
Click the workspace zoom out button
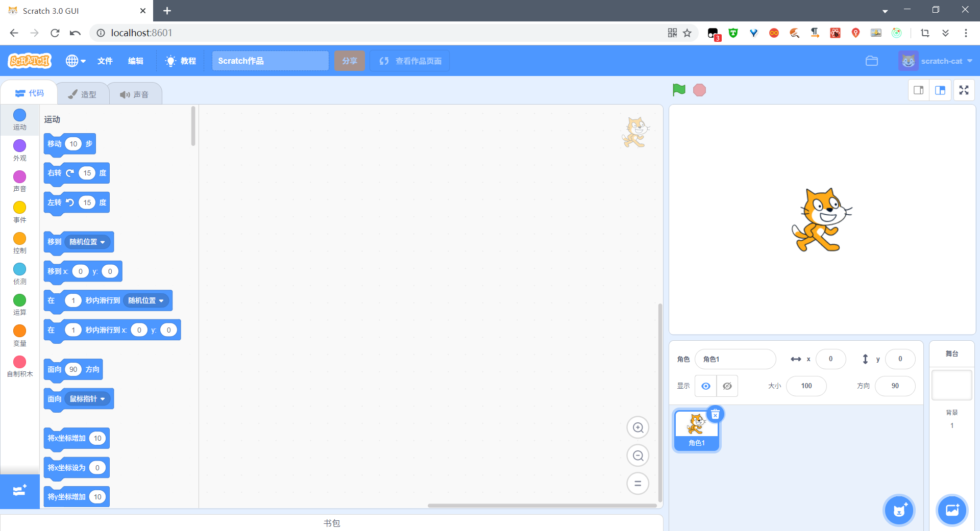click(638, 456)
